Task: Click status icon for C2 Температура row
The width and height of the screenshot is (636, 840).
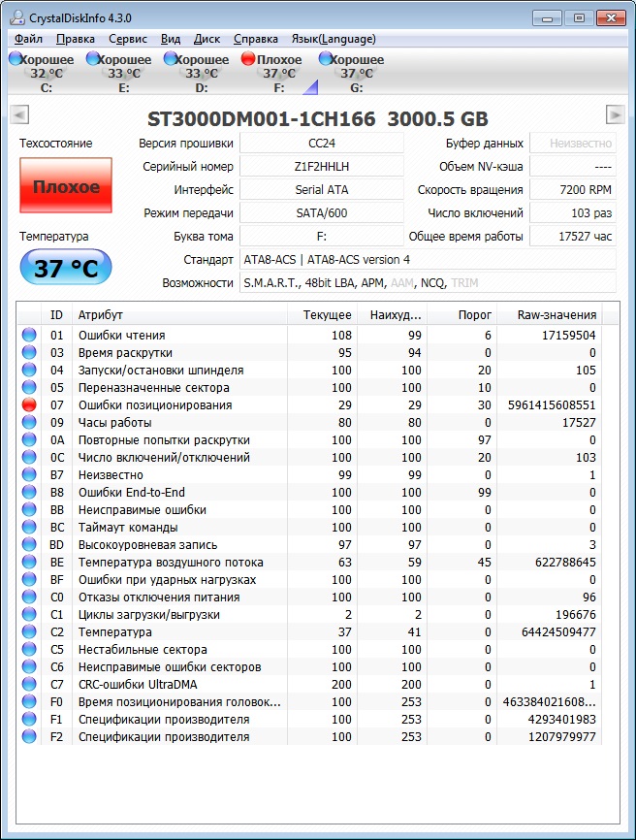Action: coord(29,631)
